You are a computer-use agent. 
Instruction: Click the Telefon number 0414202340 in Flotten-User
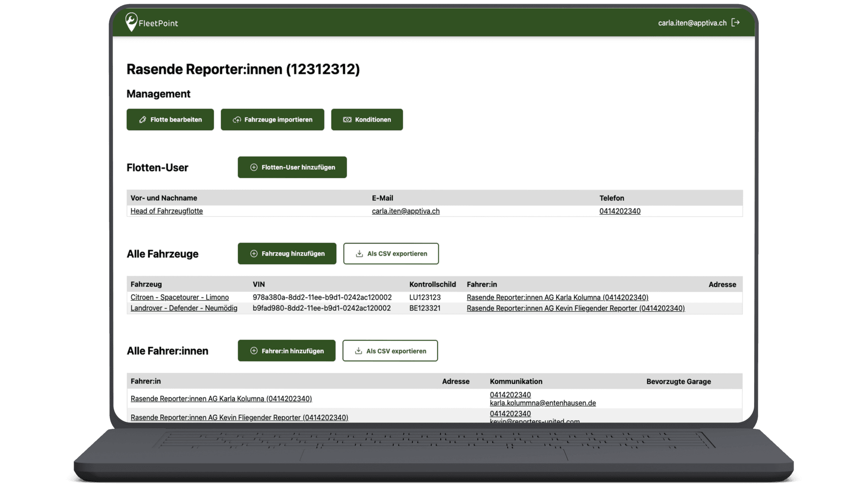coord(619,211)
